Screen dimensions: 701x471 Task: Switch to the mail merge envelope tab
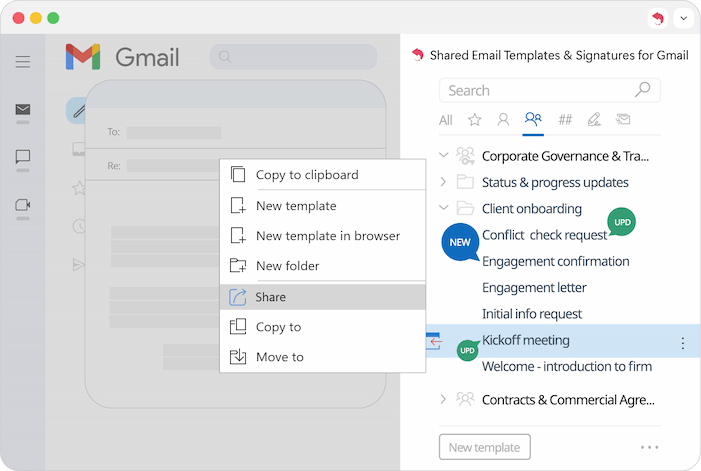click(x=623, y=120)
